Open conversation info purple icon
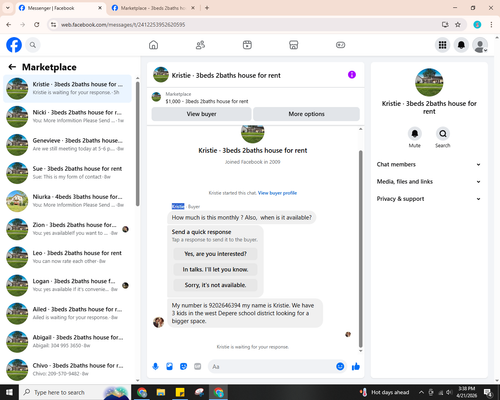 (352, 75)
